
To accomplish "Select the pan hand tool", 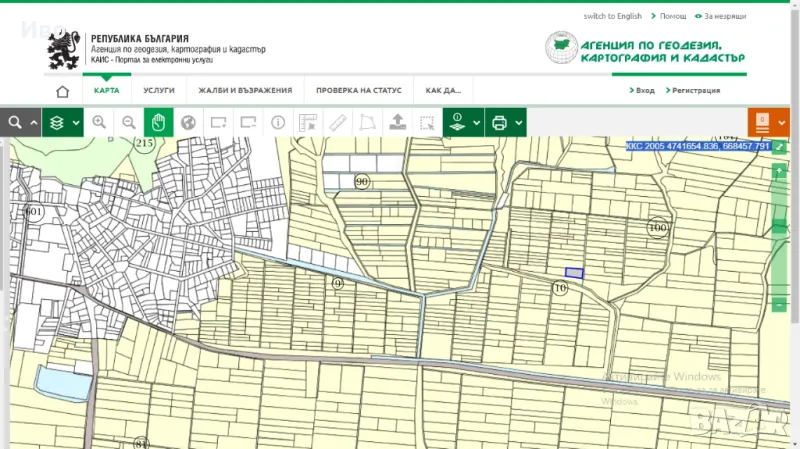I will [x=158, y=123].
